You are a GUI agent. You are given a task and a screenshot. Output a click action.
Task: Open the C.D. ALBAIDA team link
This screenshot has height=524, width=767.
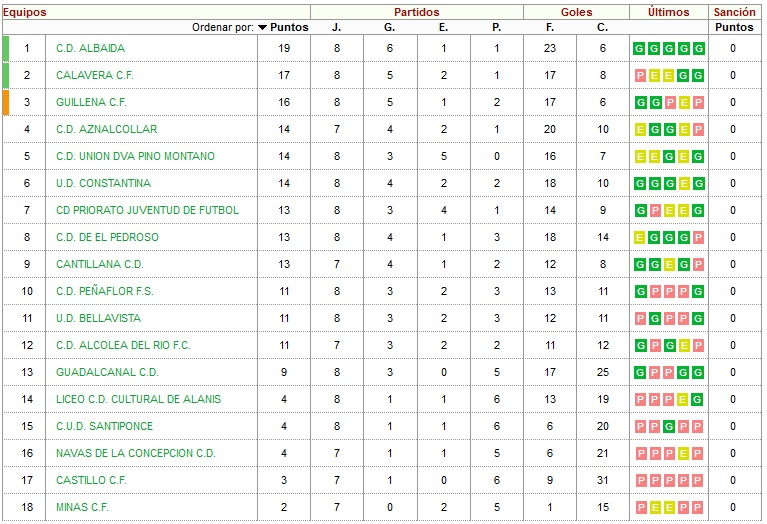pos(90,48)
